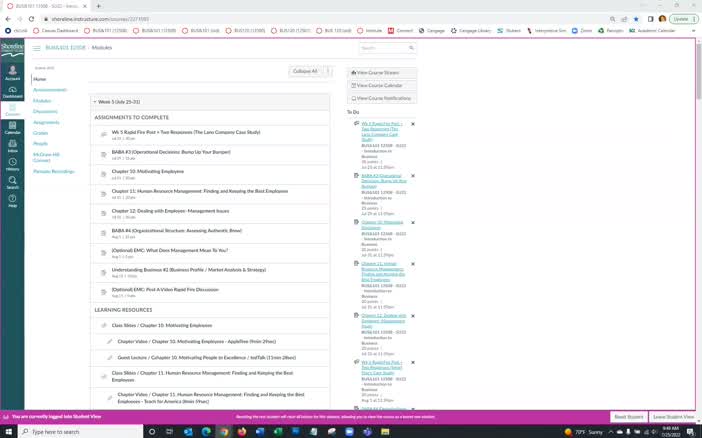Open the Account icon in Canvas sidebar
This screenshot has height=438, width=702.
12,72
